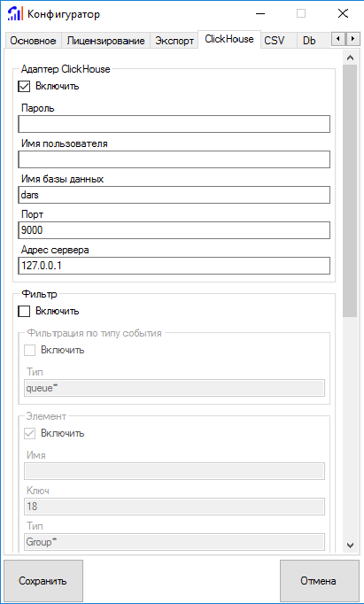This screenshot has height=604, width=364.
Task: Click the Адрес сервера field with 127.0.0.1
Action: pos(174,266)
